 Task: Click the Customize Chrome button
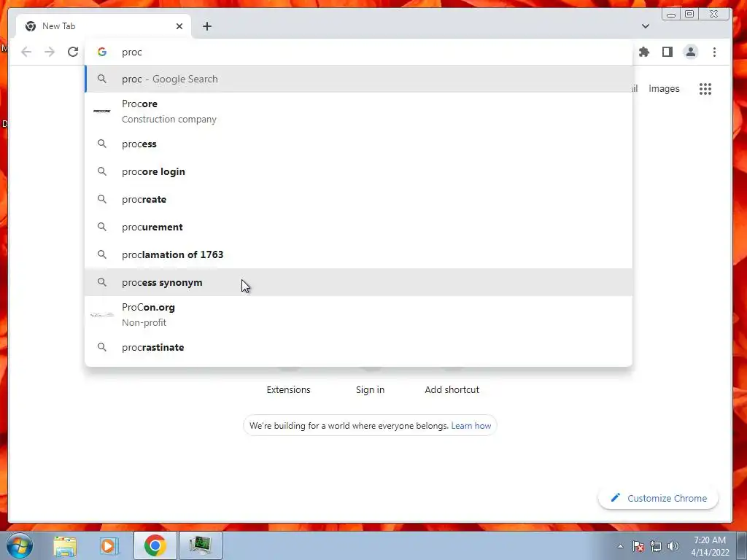pos(659,498)
